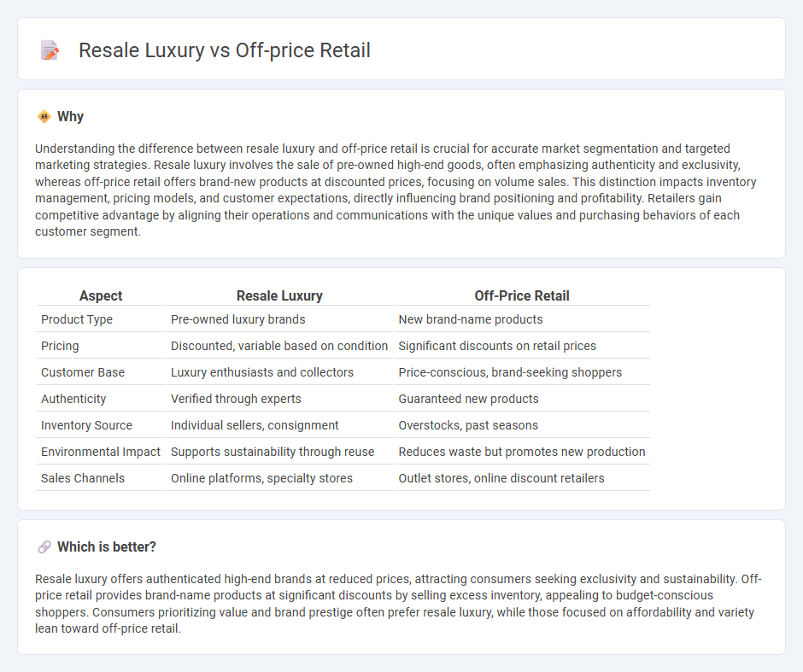Click Outlet stores, online discount retailers cell
The height and width of the screenshot is (672, 803).
coord(501,478)
